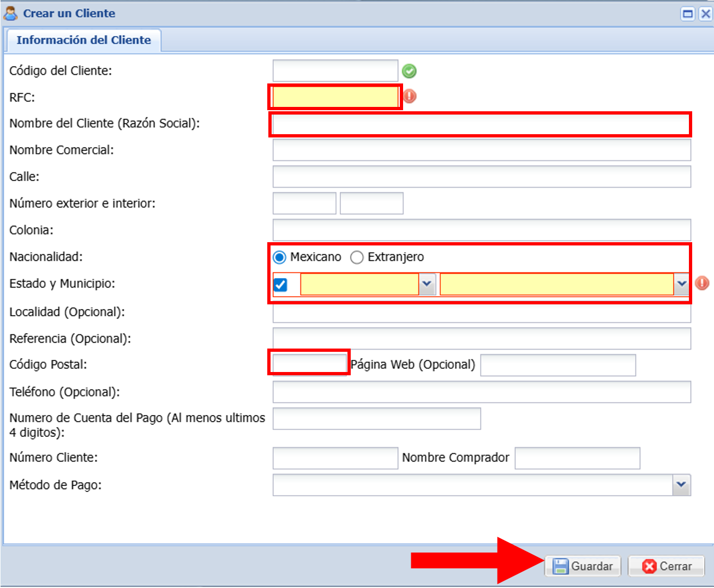
Task: Click the Código Postal text box
Action: tap(309, 363)
